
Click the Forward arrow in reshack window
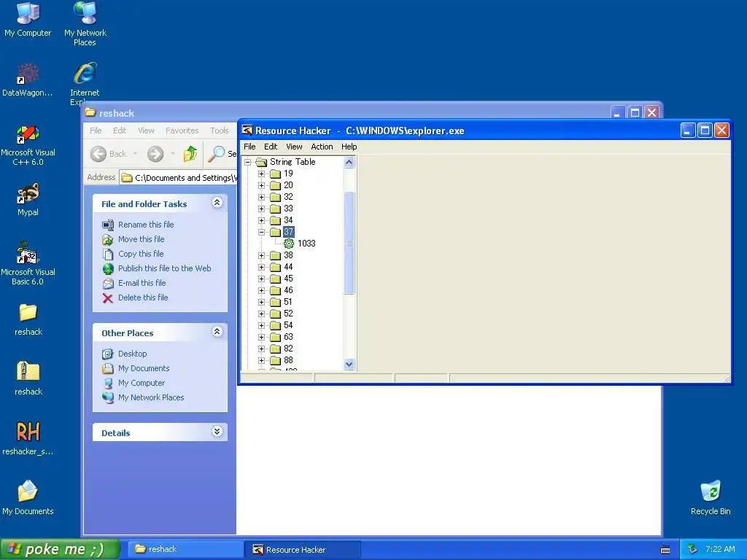[x=155, y=154]
